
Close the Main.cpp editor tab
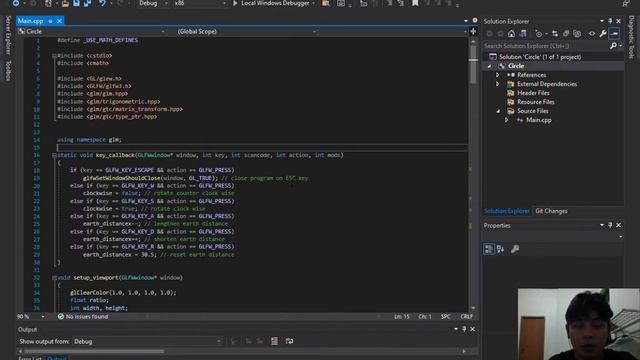click(x=59, y=21)
